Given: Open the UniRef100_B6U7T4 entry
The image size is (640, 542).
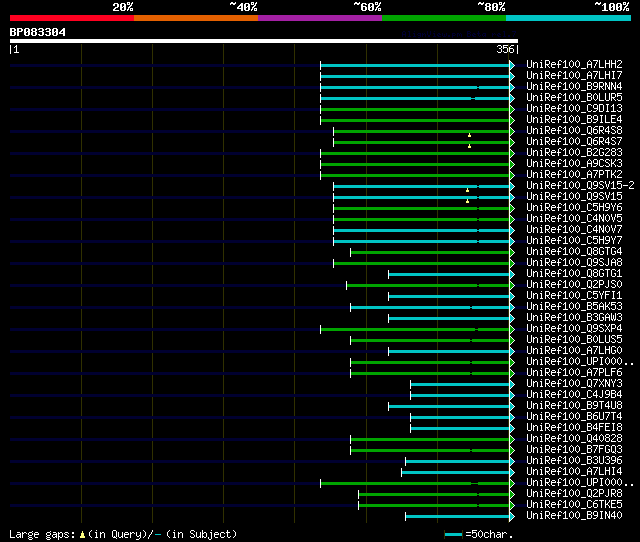Looking at the screenshot, I should 574,417.
